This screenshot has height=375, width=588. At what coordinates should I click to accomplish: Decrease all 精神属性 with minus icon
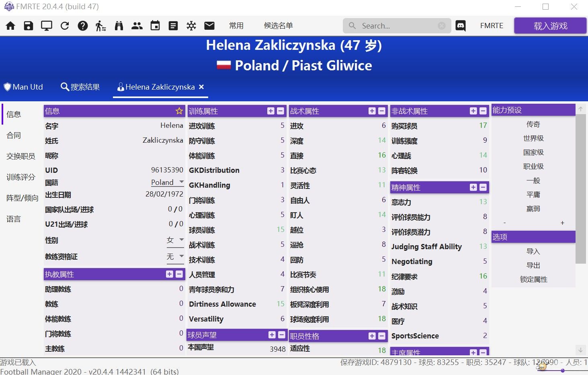(483, 187)
